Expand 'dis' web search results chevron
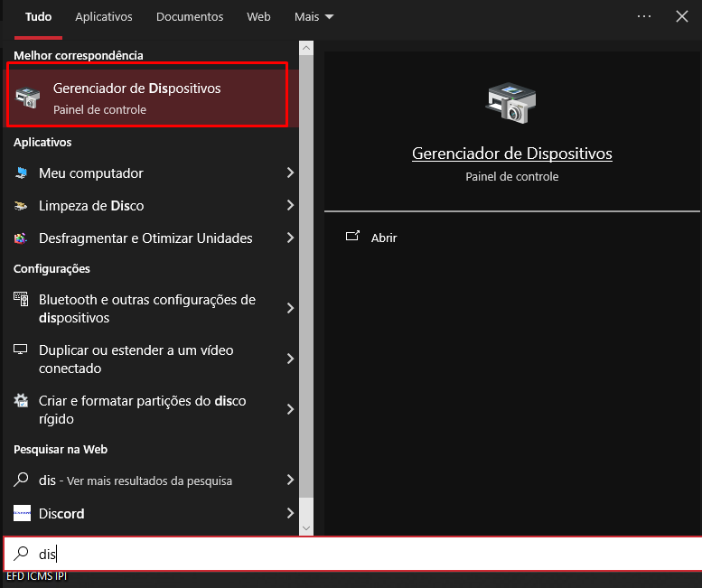702x588 pixels. tap(290, 480)
